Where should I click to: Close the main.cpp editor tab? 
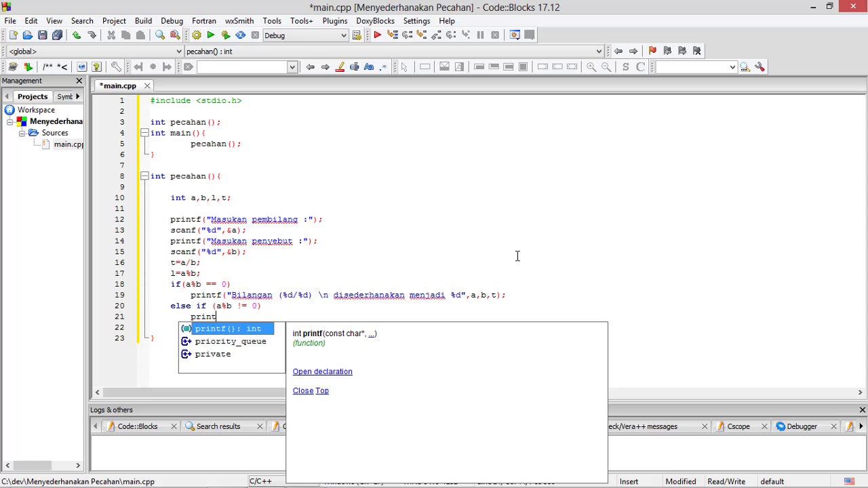pyautogui.click(x=147, y=85)
